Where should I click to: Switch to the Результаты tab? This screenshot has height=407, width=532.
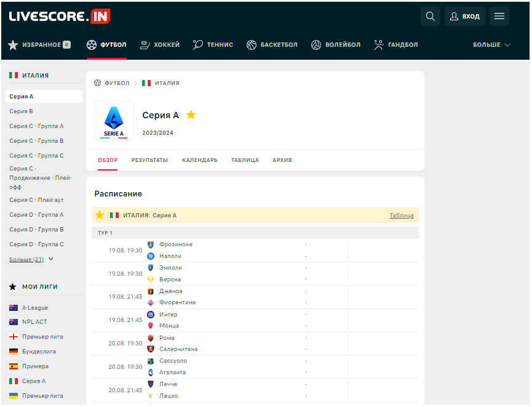point(149,160)
